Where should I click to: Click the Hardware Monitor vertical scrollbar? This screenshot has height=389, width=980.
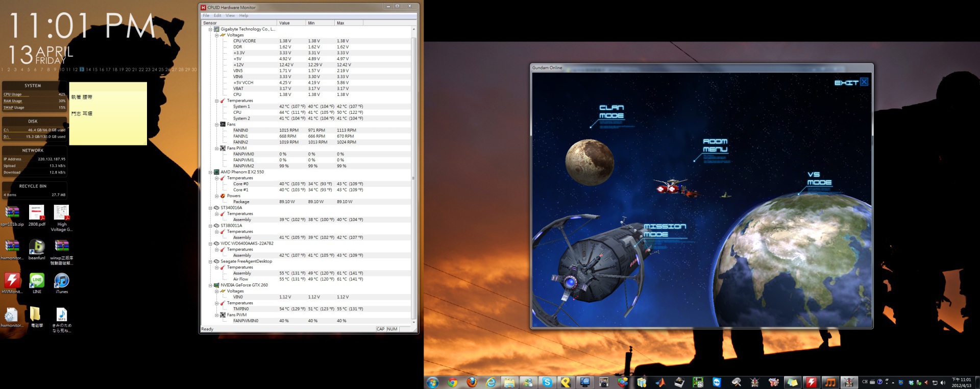click(413, 179)
